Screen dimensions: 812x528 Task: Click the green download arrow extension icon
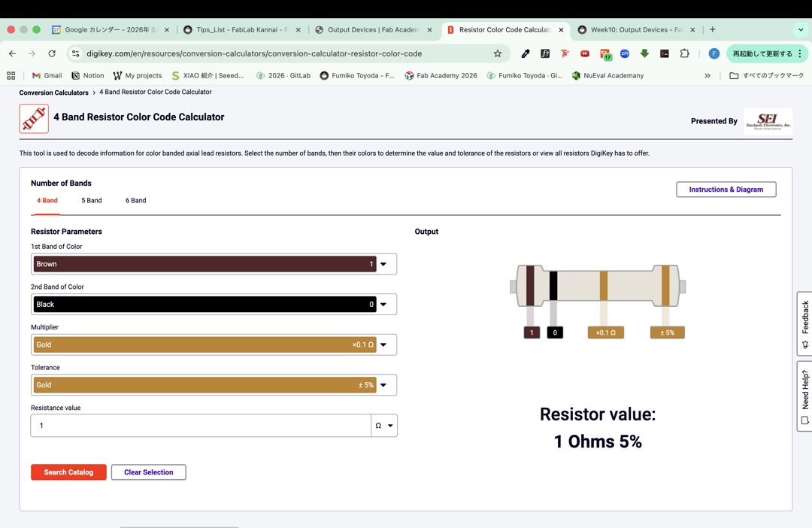[x=645, y=53]
